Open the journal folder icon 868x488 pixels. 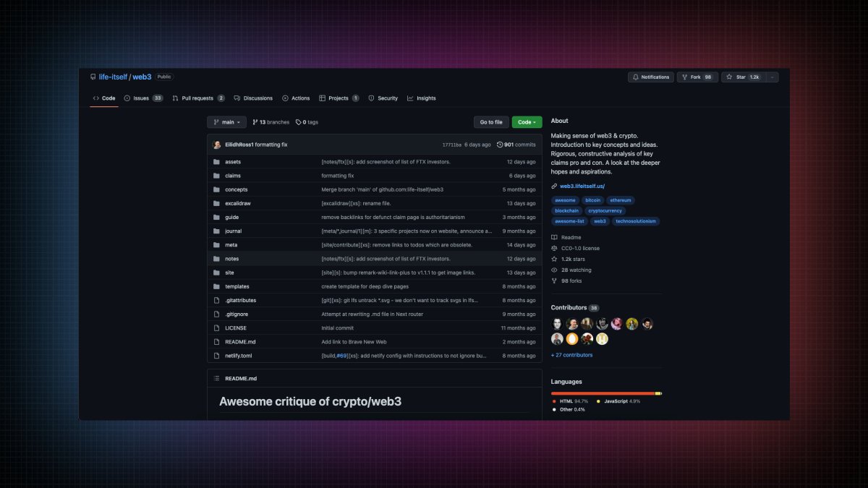pyautogui.click(x=216, y=231)
